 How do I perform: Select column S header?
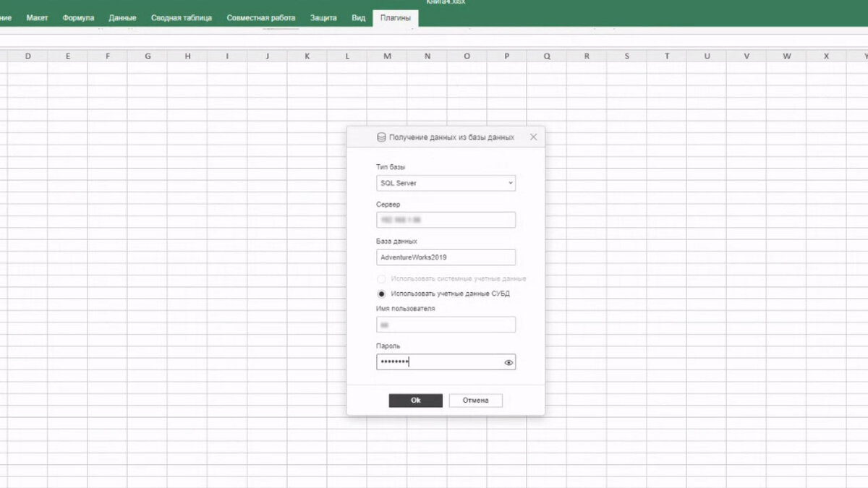click(x=626, y=56)
